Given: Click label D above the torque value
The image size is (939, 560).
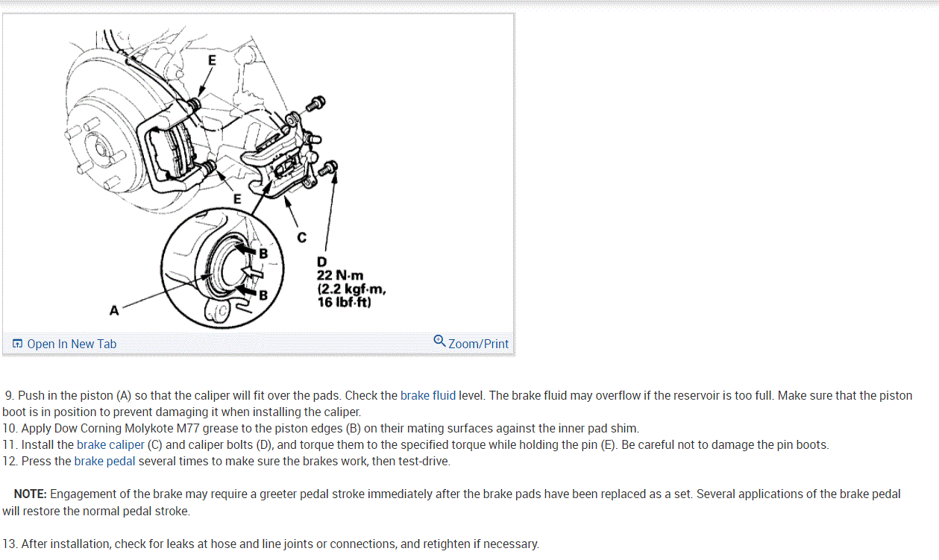Looking at the screenshot, I should click(x=322, y=262).
